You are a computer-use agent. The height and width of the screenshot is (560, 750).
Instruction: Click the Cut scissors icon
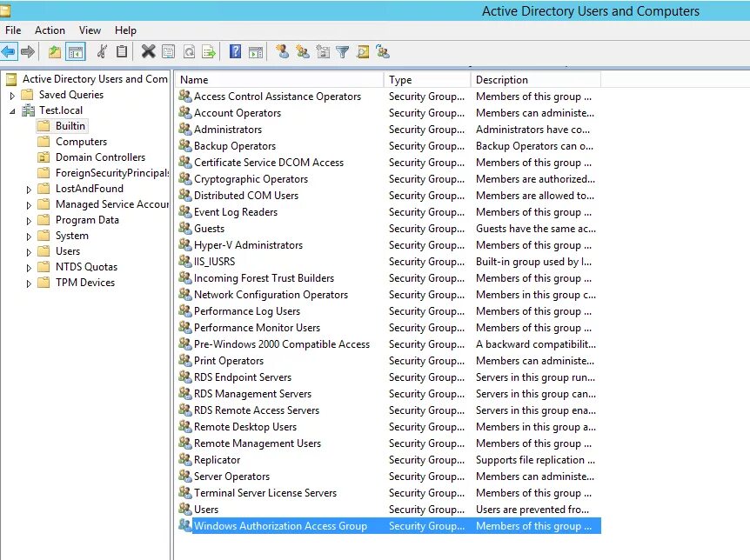[102, 51]
